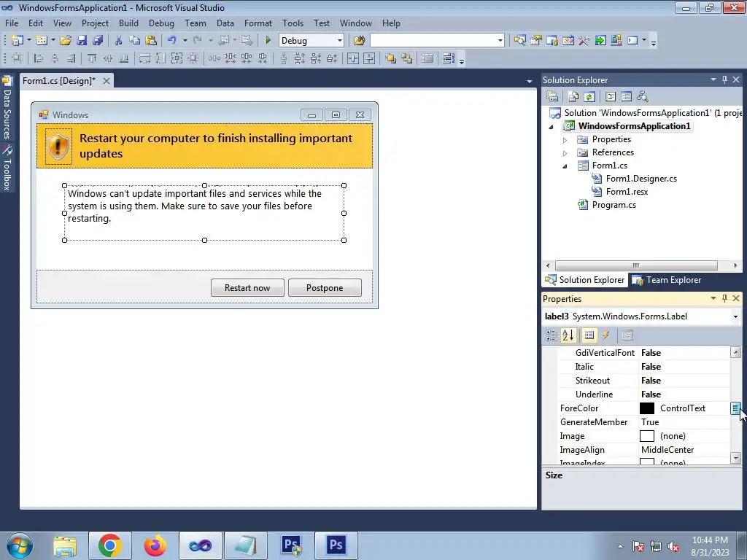Screen dimensions: 747x560
Task: Click the Find in Files icon
Action: 359,41
